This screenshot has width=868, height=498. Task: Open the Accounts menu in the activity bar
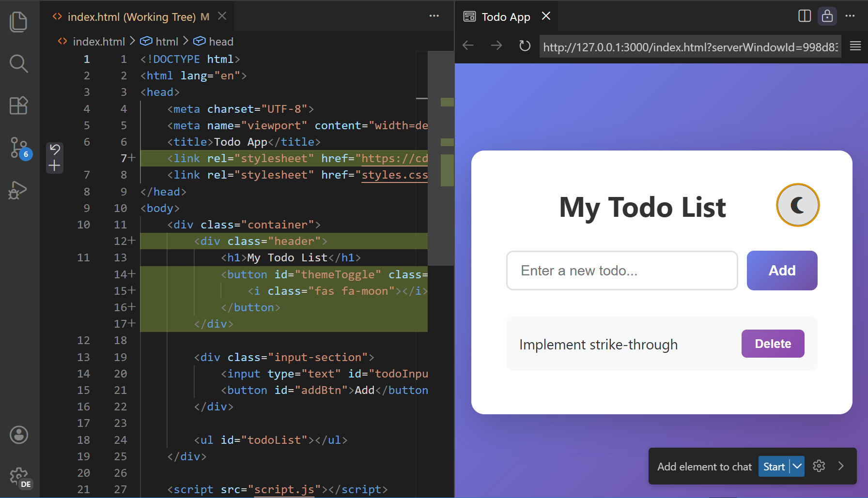(x=19, y=435)
